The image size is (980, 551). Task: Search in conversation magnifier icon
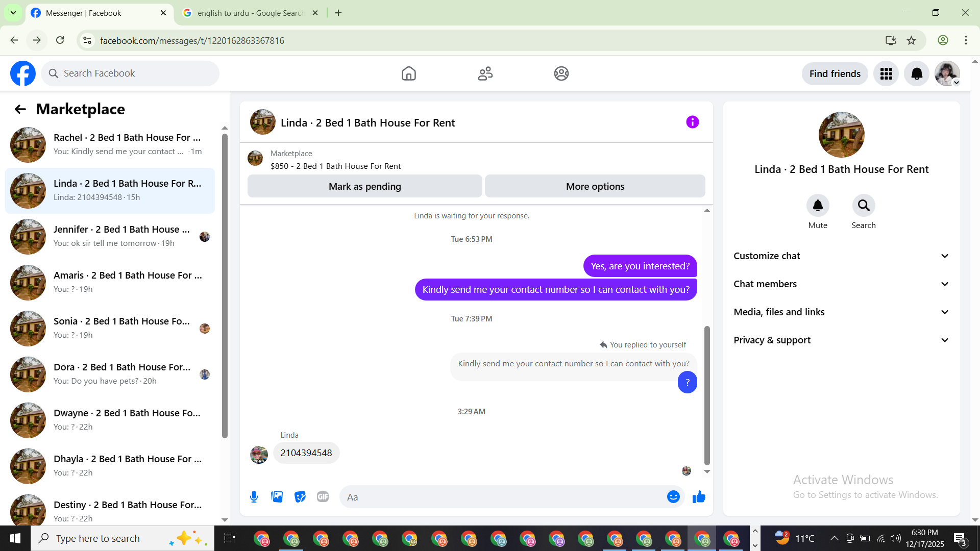pyautogui.click(x=863, y=206)
